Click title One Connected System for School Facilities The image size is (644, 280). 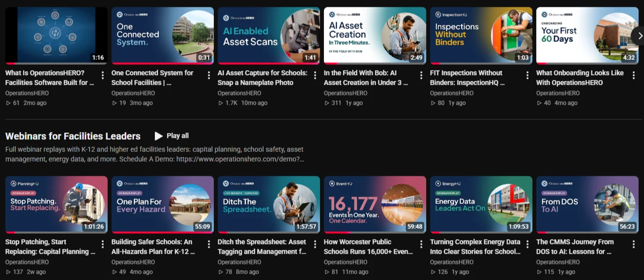point(152,78)
